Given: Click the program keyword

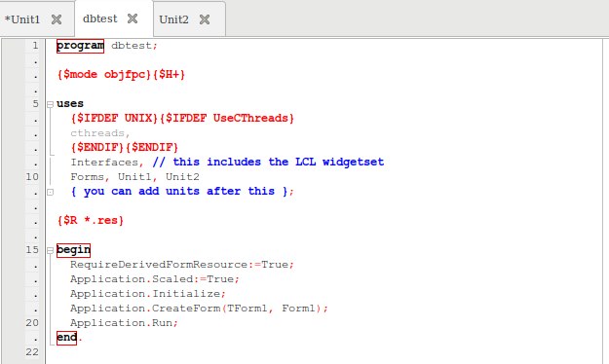Looking at the screenshot, I should (x=81, y=46).
